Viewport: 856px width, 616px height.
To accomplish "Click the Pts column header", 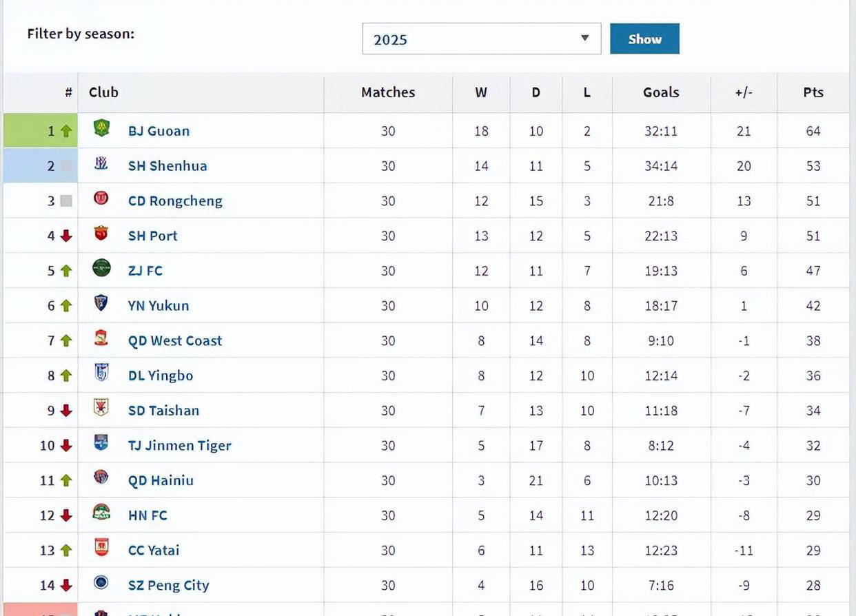I will point(813,92).
